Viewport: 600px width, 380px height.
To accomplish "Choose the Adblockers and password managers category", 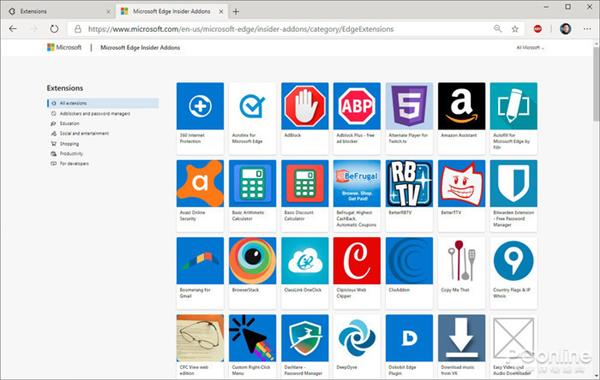I will pos(95,114).
